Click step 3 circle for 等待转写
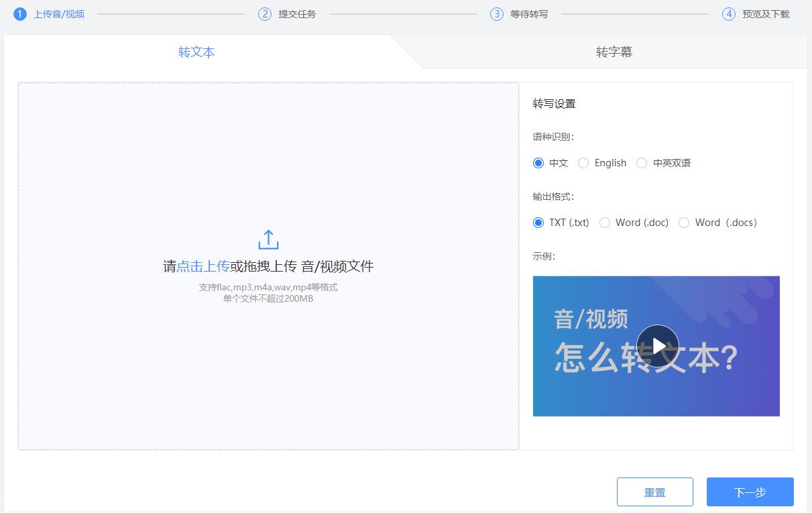812x513 pixels. [497, 14]
